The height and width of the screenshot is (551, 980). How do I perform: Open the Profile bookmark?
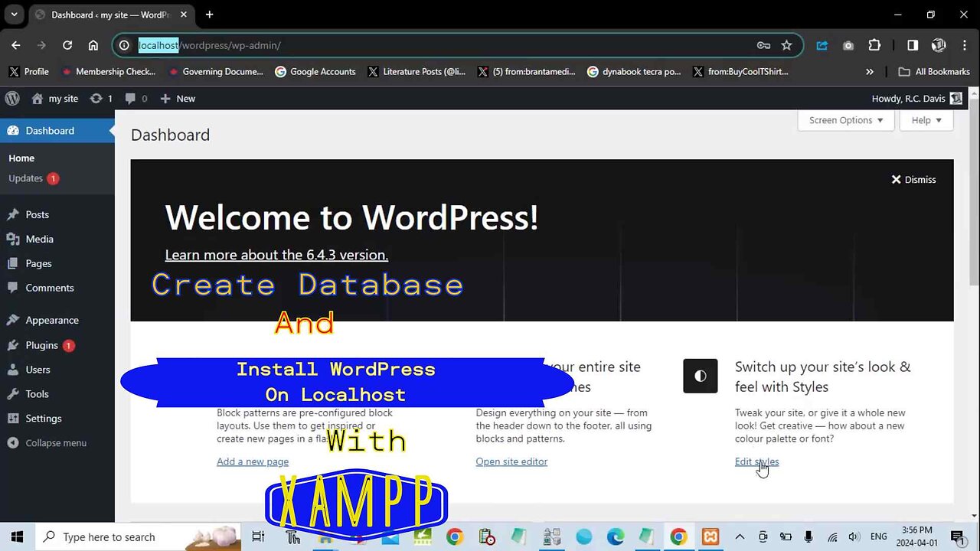pyautogui.click(x=29, y=72)
